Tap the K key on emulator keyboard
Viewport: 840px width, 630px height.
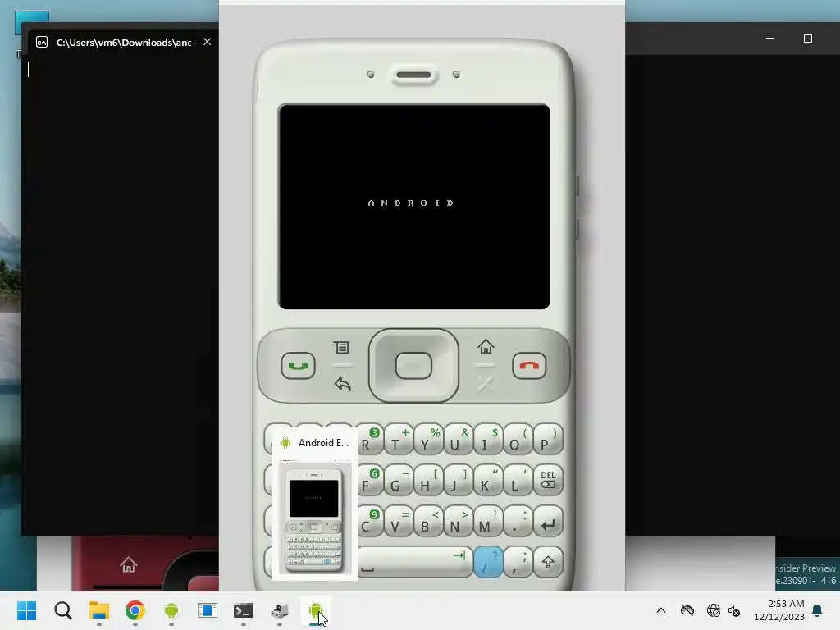(488, 480)
